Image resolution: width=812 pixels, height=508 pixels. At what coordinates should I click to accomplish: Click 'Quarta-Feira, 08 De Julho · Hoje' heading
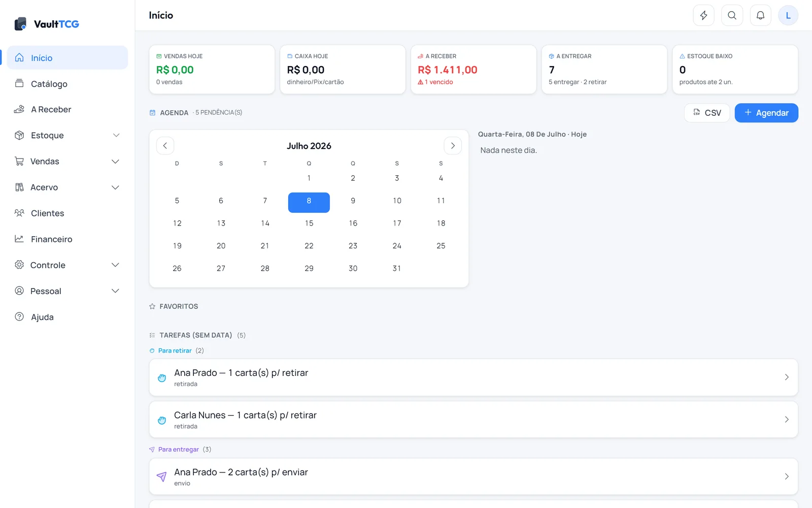coord(532,135)
